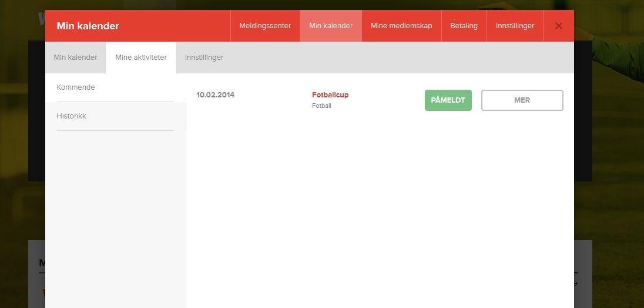The height and width of the screenshot is (308, 644).
Task: Click the Min kalender dialog title
Action: click(88, 26)
